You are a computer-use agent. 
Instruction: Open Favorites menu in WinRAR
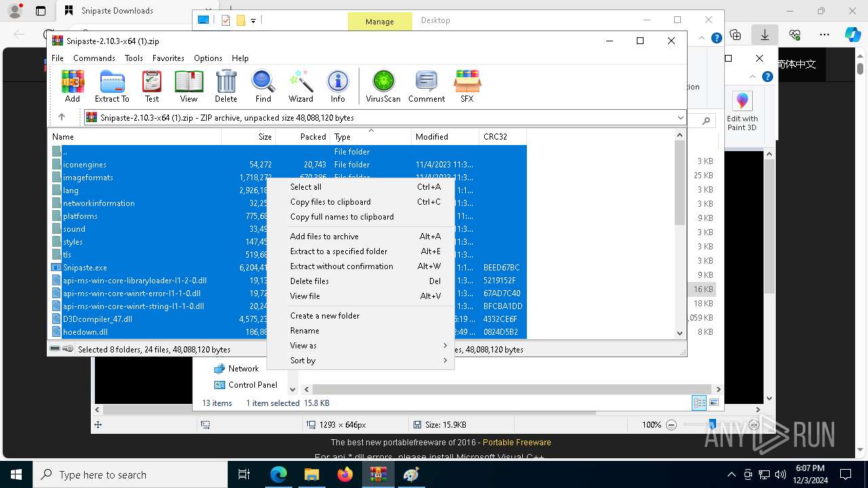click(x=168, y=58)
